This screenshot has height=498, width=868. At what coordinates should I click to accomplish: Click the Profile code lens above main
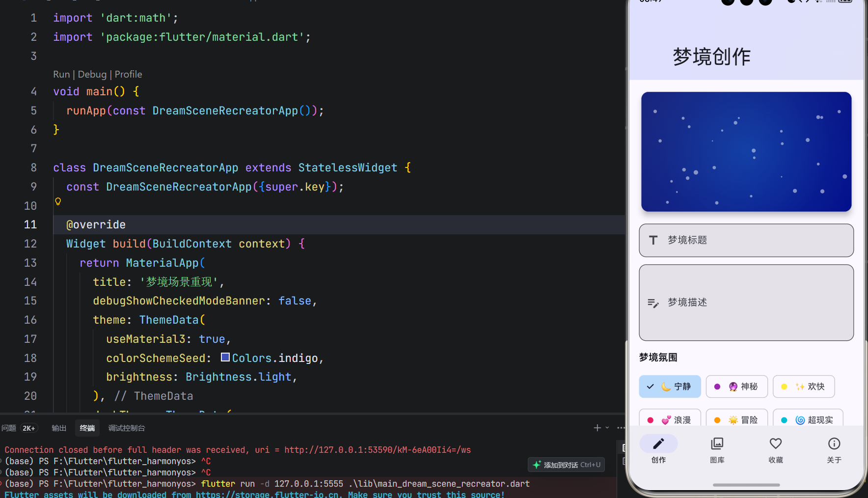pyautogui.click(x=128, y=74)
